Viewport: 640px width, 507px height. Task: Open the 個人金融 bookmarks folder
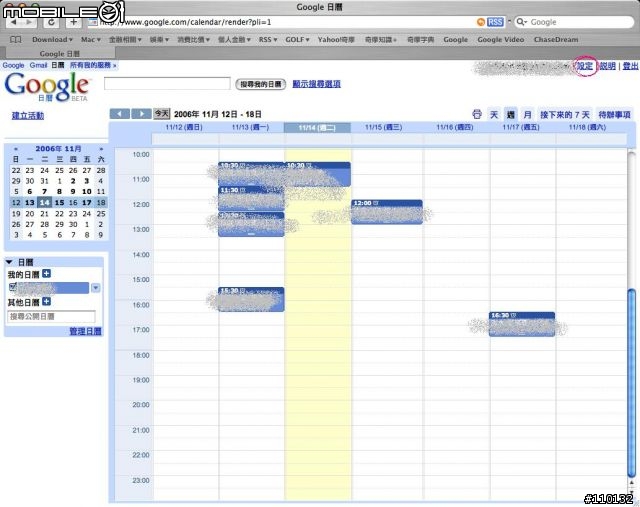[x=234, y=40]
